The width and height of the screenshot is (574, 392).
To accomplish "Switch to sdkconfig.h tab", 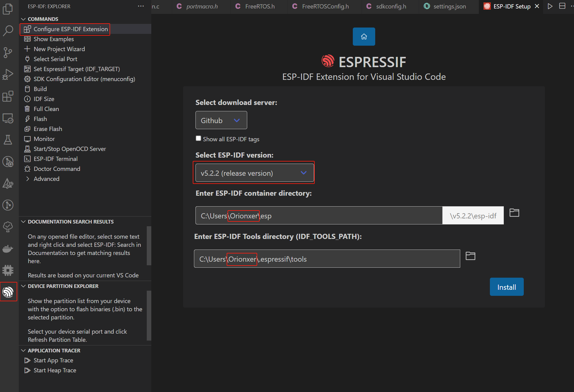I will pyautogui.click(x=391, y=6).
